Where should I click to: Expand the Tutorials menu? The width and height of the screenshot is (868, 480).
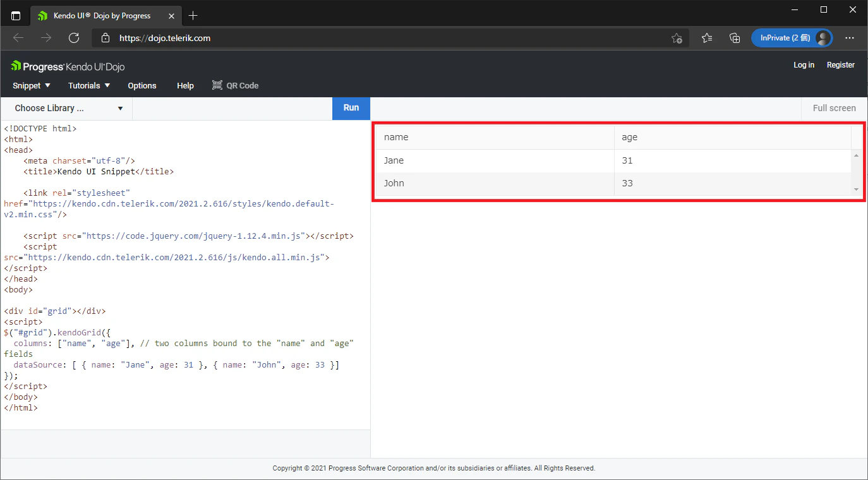89,85
